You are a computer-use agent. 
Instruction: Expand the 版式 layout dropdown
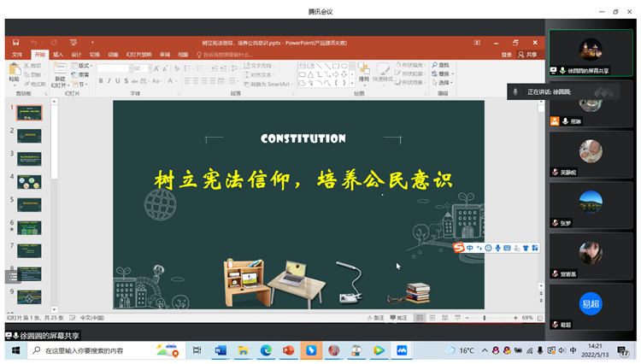tap(82, 66)
